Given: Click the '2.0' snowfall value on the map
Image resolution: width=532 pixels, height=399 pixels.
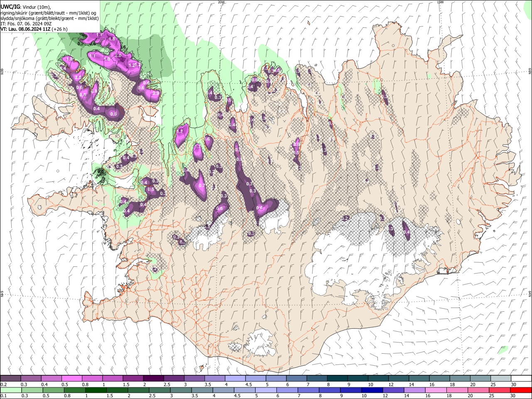Looking at the screenshot, I should click(x=118, y=55).
